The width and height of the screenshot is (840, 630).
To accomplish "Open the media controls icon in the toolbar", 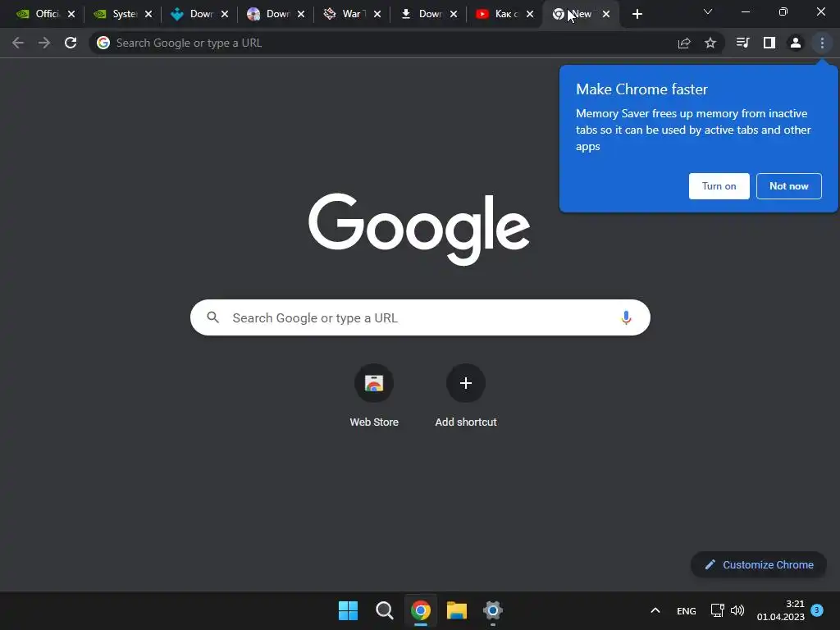I will [742, 43].
